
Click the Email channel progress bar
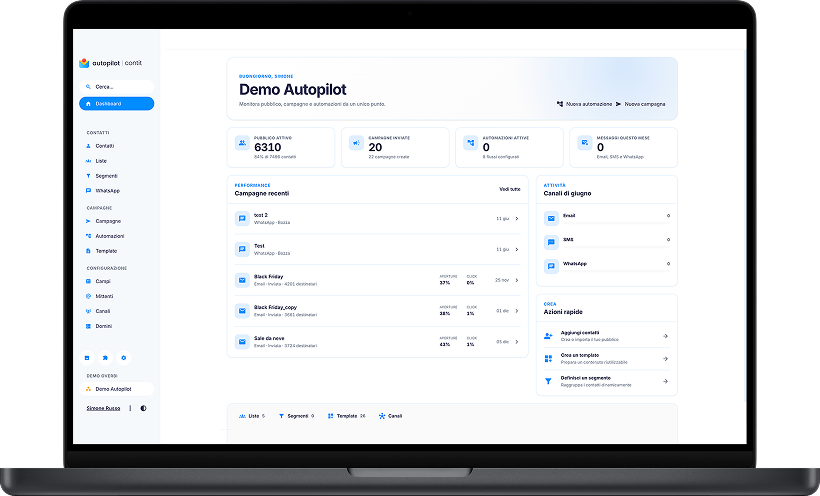(617, 223)
